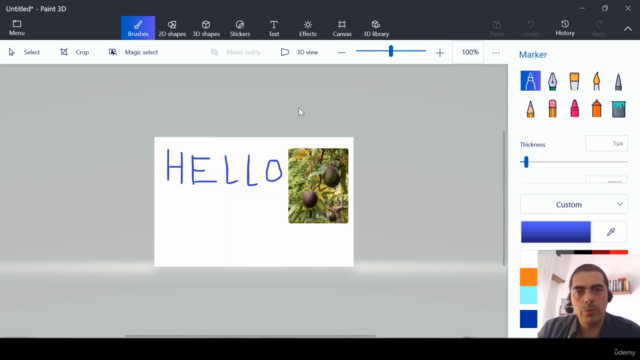Select the Text tool tab
This screenshot has height=360, width=640.
click(274, 28)
